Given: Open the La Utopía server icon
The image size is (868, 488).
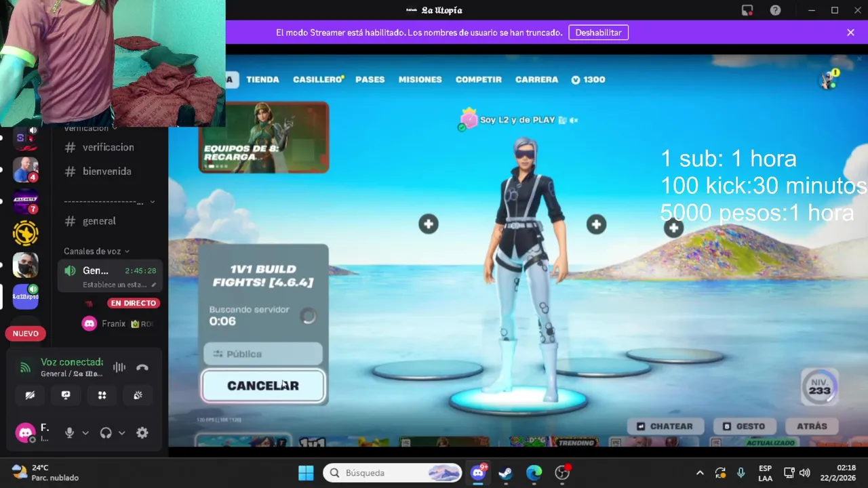Looking at the screenshot, I should pyautogui.click(x=26, y=297).
